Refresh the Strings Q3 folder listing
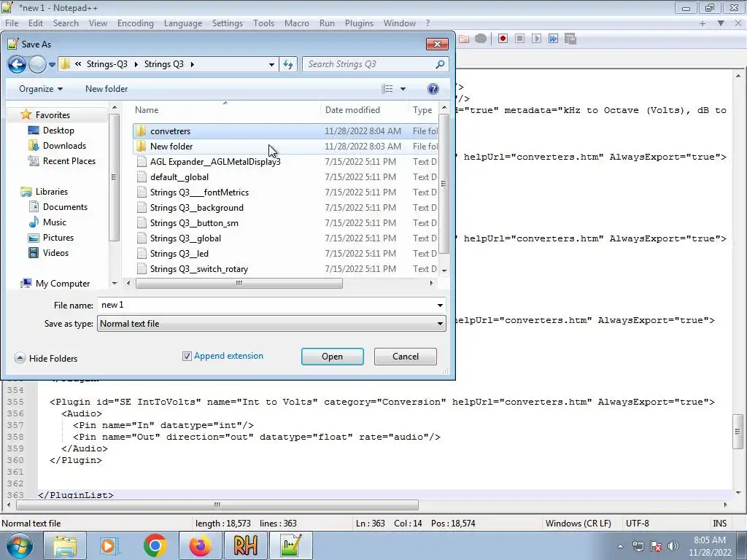The image size is (747, 560). coord(288,64)
